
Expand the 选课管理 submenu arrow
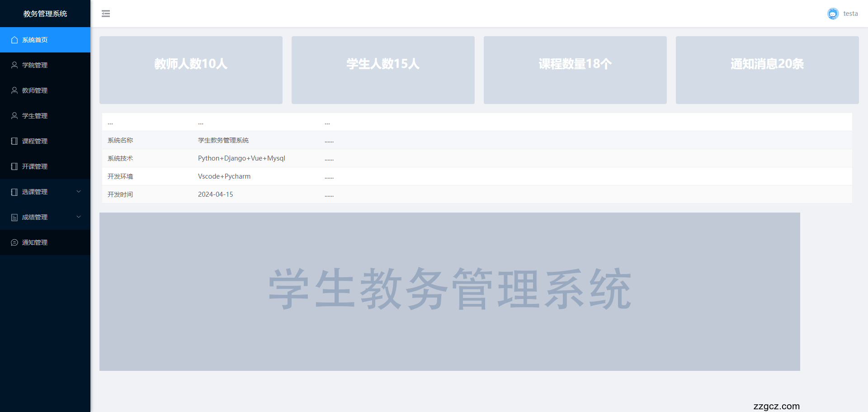pos(79,192)
